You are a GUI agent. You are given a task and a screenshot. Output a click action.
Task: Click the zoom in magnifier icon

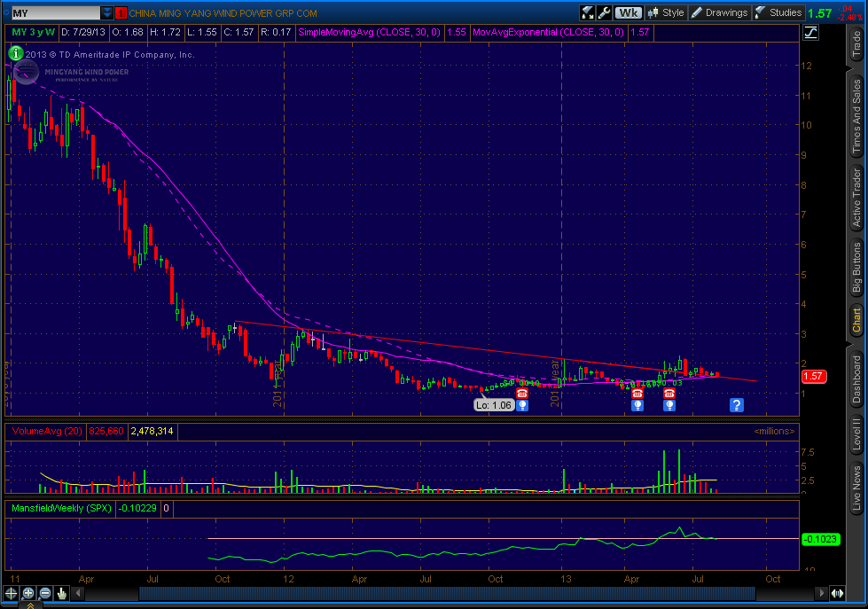(28, 593)
